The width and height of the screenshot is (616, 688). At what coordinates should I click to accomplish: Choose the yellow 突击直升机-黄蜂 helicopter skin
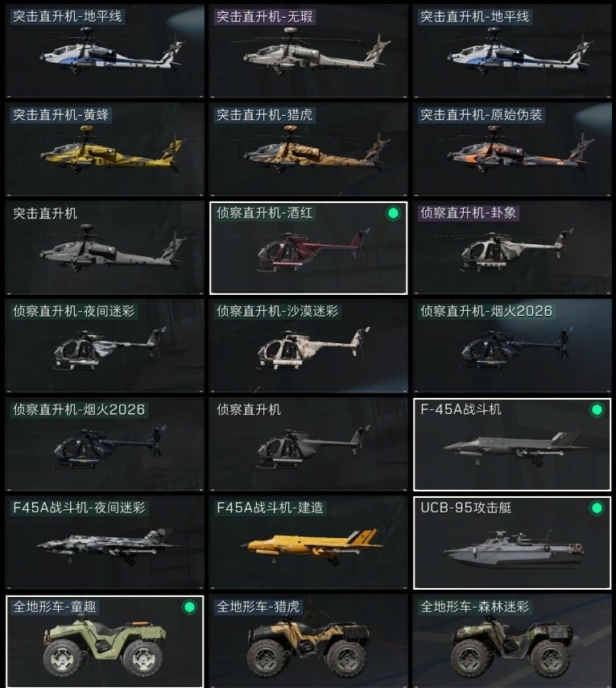(x=105, y=149)
